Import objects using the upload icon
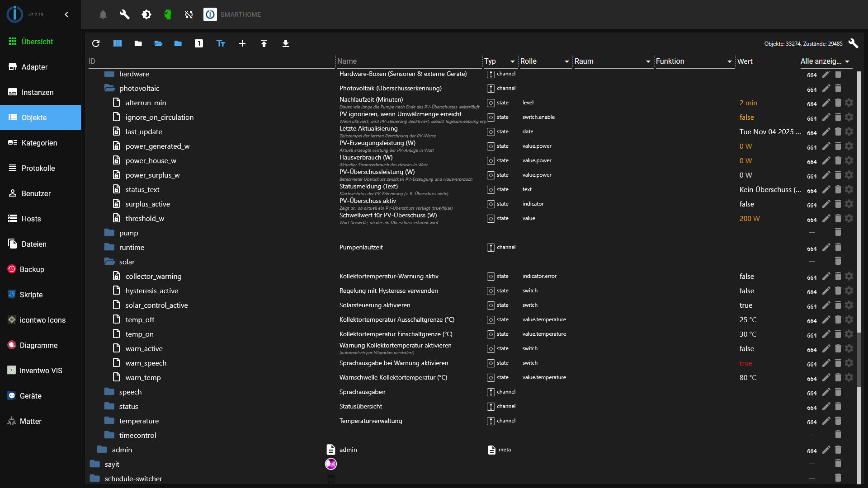Viewport: 868px width, 488px height. click(264, 43)
